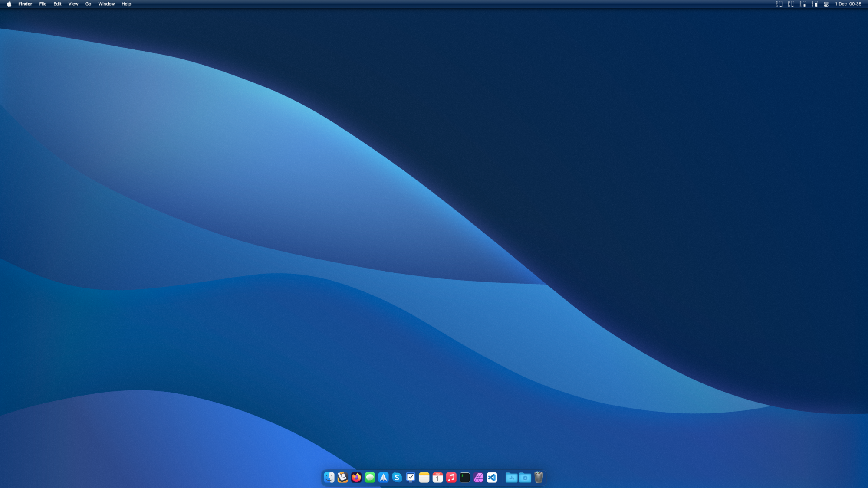Open the Messages app
Viewport: 868px width, 488px height.
(x=370, y=478)
